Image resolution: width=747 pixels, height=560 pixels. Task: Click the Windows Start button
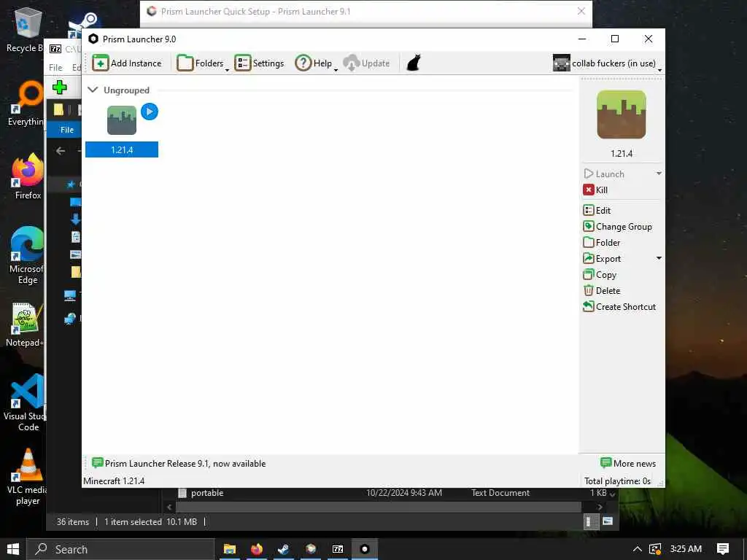coord(13,549)
